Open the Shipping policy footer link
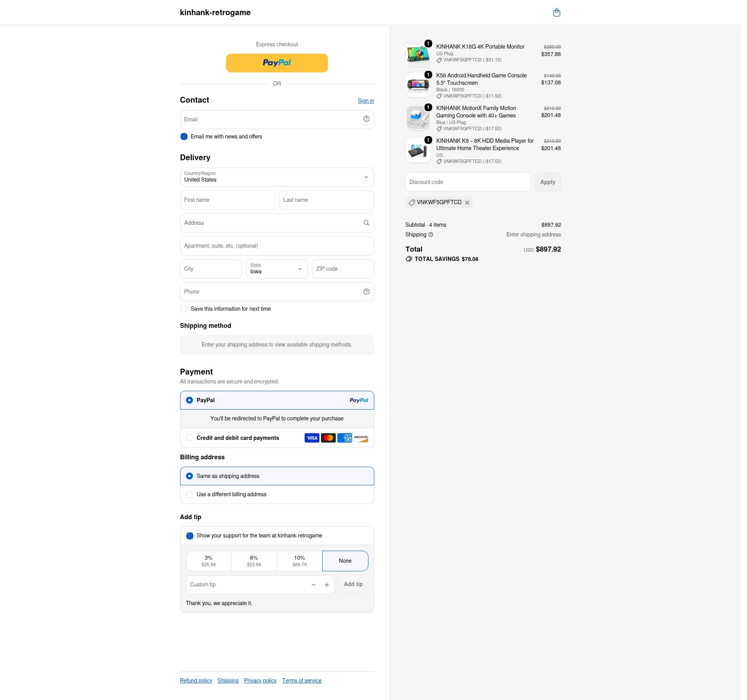 point(228,681)
